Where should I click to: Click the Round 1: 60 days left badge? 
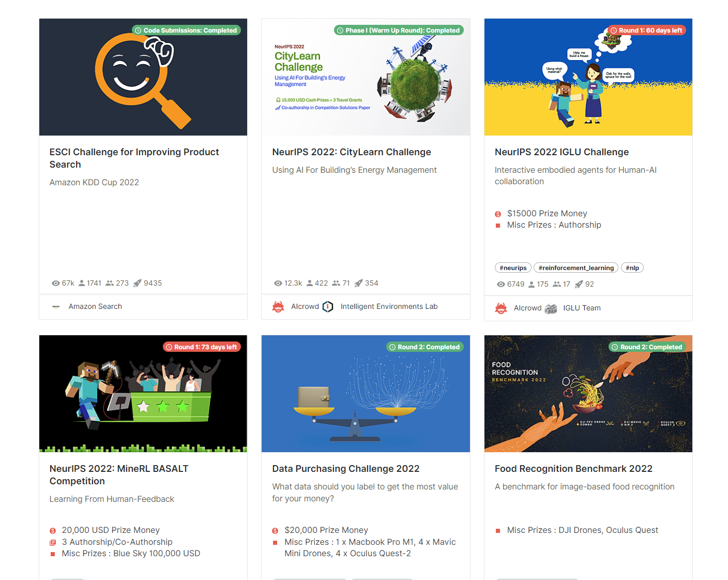point(646,31)
